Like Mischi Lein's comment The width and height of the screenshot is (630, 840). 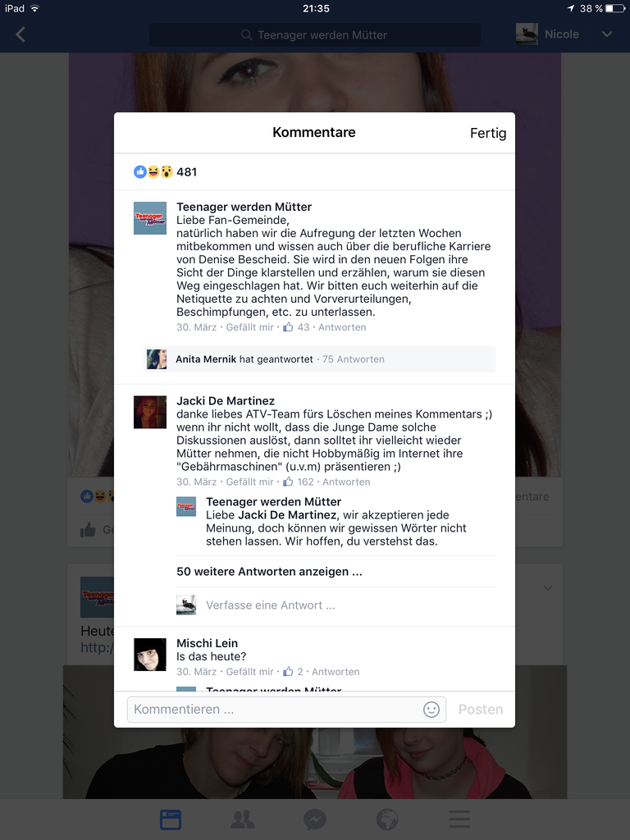pyautogui.click(x=249, y=672)
